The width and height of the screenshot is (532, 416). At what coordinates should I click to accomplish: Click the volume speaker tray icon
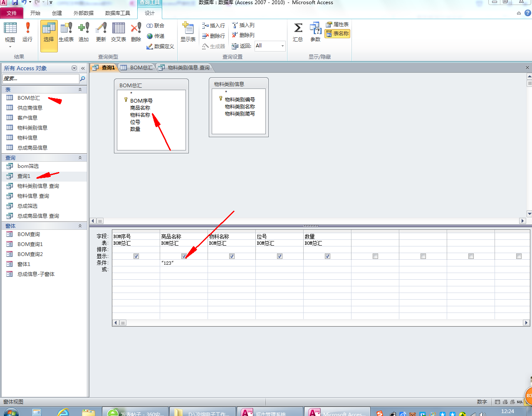(x=483, y=414)
